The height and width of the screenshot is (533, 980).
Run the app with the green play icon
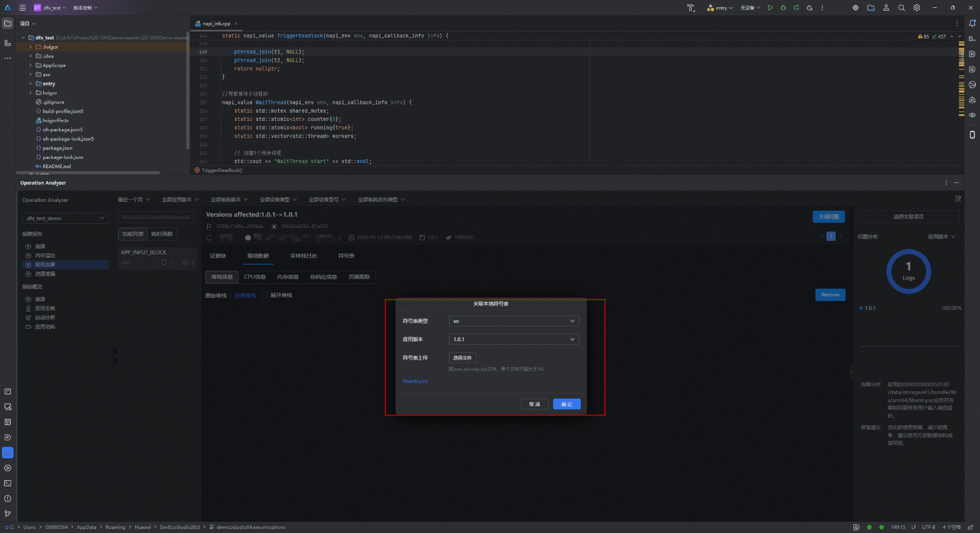point(770,8)
